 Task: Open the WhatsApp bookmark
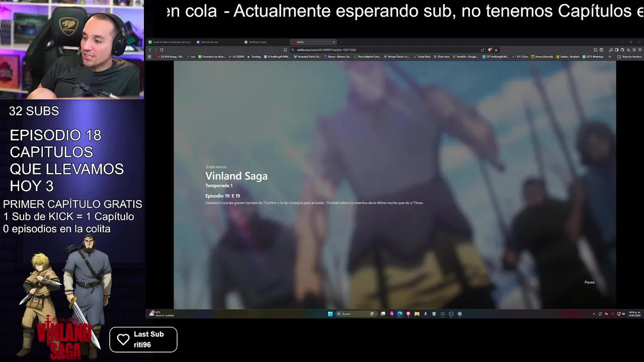[593, 57]
